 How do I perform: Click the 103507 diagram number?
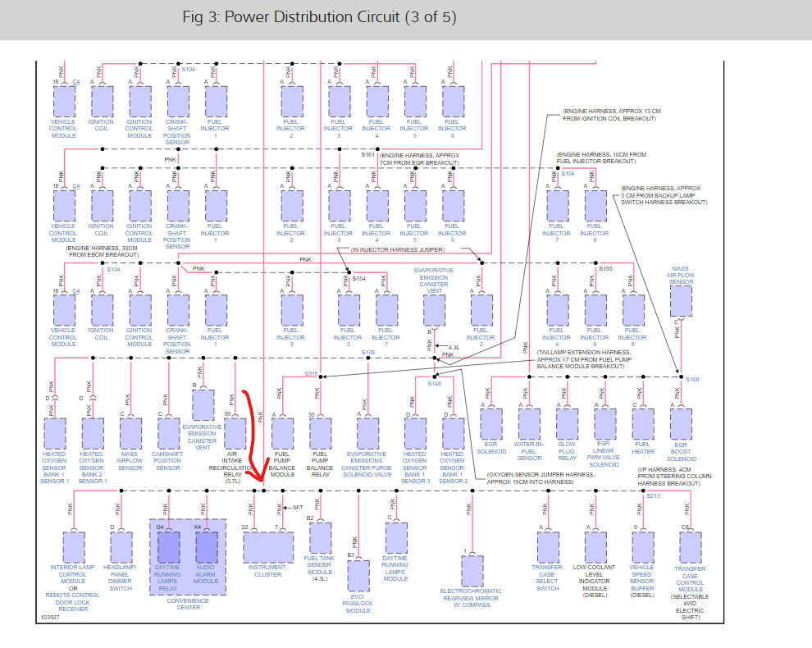click(x=50, y=618)
